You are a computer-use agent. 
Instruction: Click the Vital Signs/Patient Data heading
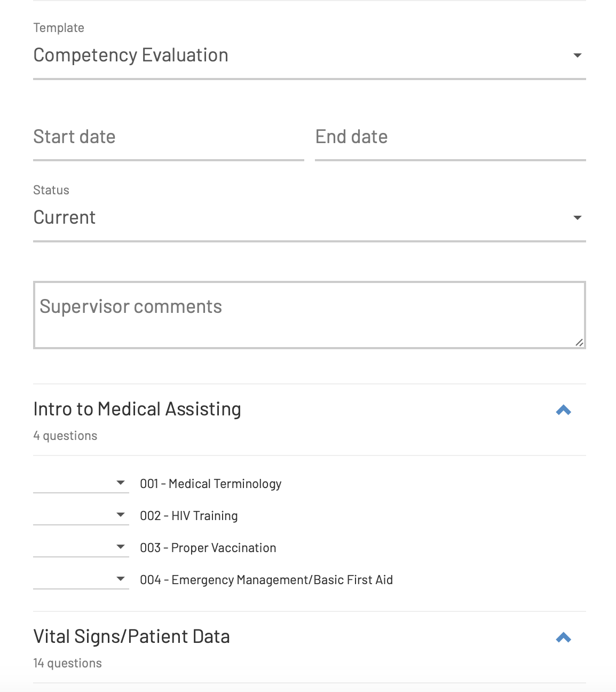(131, 636)
